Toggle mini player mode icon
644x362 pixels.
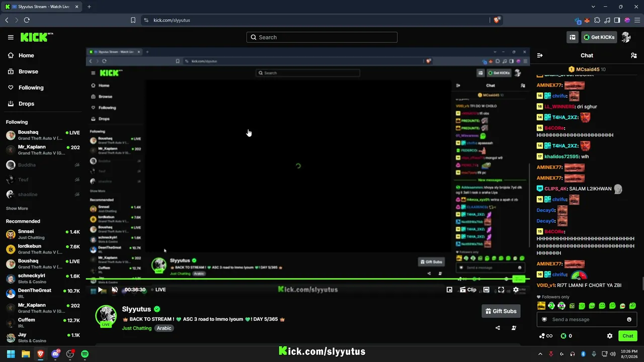click(x=449, y=290)
